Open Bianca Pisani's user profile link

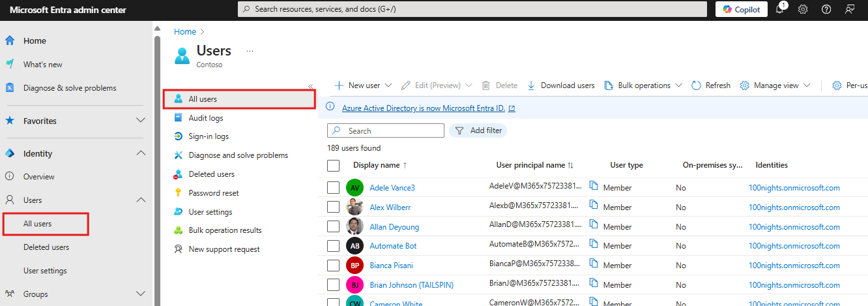pos(391,266)
